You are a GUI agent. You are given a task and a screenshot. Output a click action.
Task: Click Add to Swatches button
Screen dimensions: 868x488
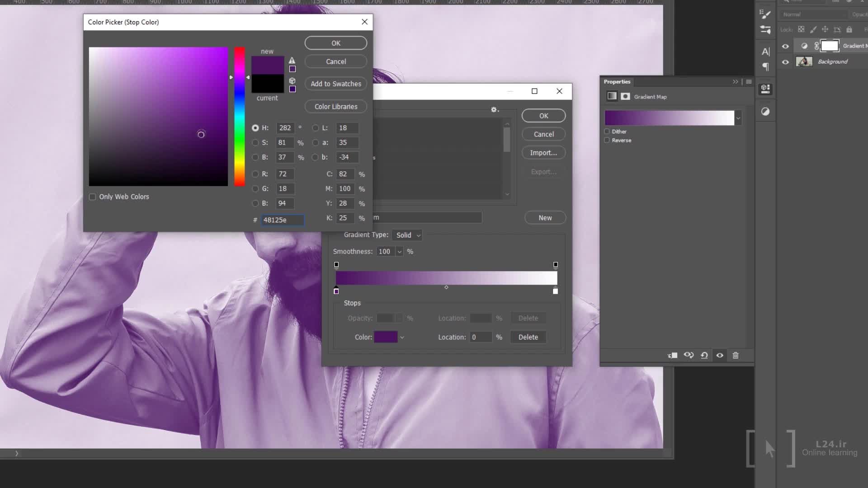[335, 84]
